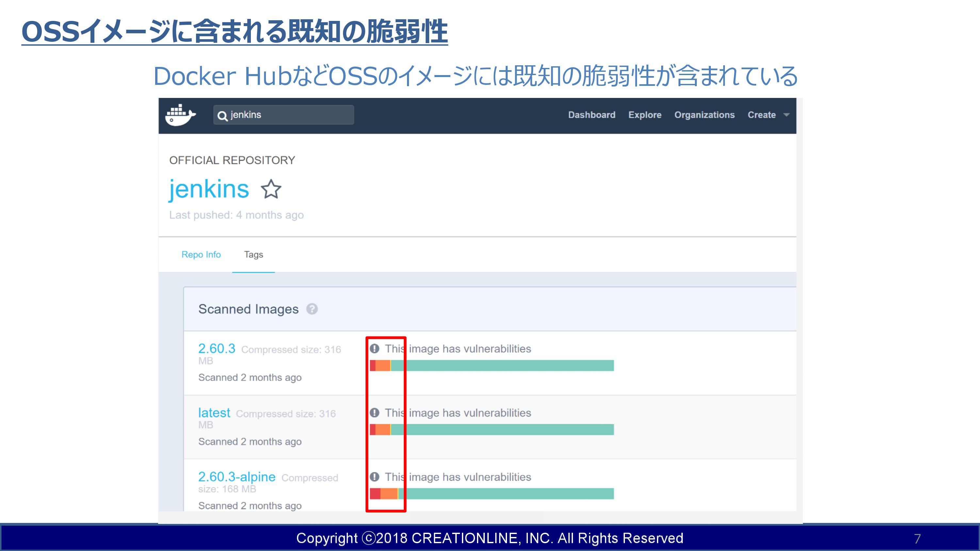Open the latest tag link
The image size is (980, 551).
click(214, 413)
